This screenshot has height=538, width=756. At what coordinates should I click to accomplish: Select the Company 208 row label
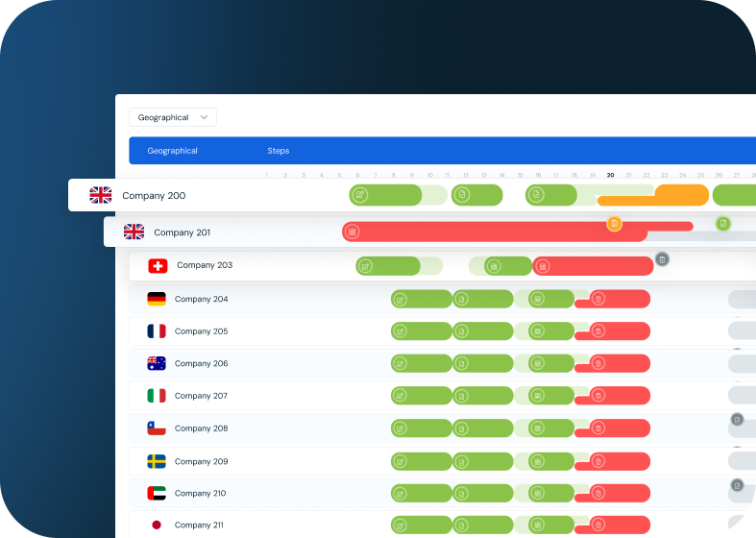[201, 428]
